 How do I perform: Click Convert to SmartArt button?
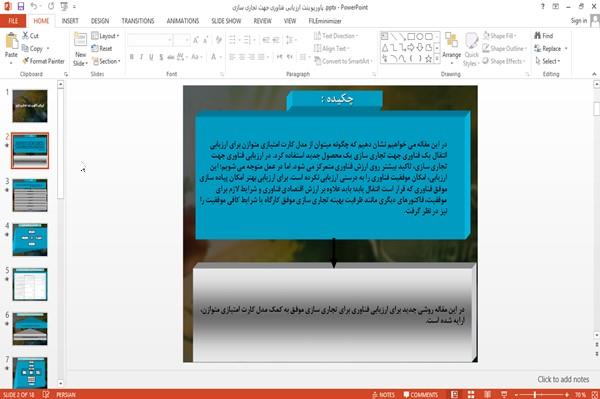point(343,61)
